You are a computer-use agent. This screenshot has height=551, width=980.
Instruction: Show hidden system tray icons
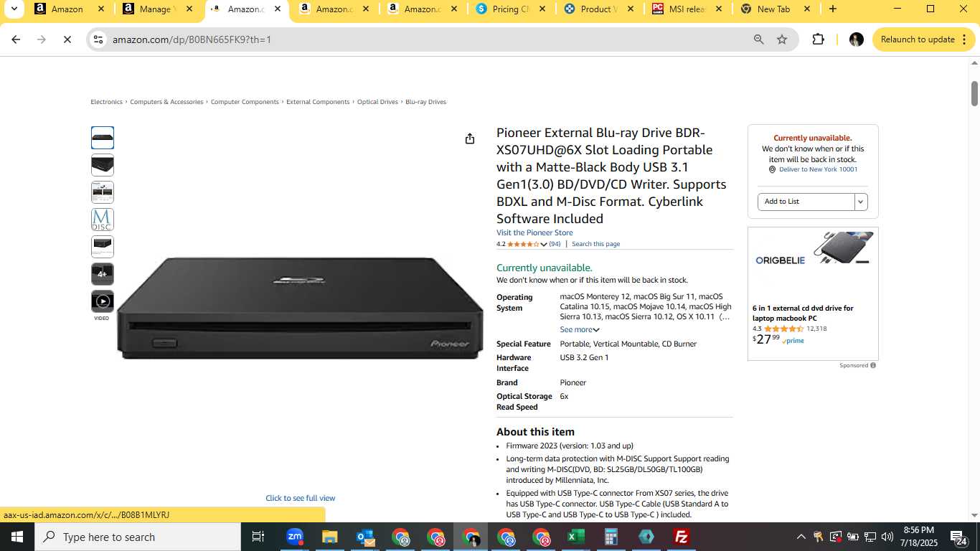801,537
